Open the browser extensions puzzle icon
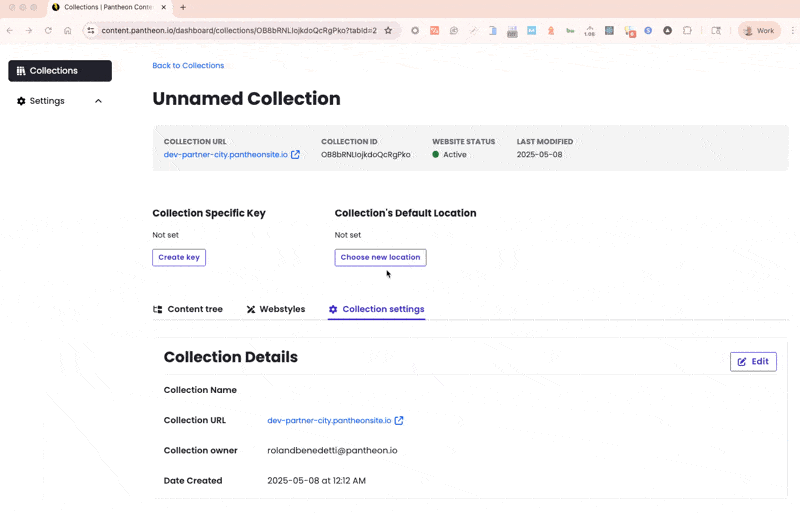This screenshot has width=800, height=513. [687, 31]
